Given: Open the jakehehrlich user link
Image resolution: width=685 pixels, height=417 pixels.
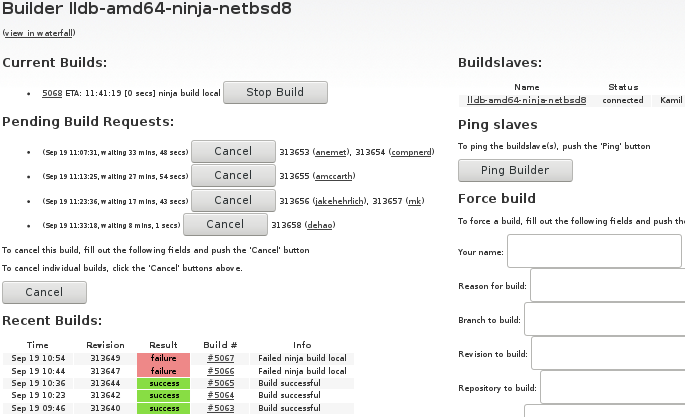Looking at the screenshot, I should pyautogui.click(x=339, y=201).
